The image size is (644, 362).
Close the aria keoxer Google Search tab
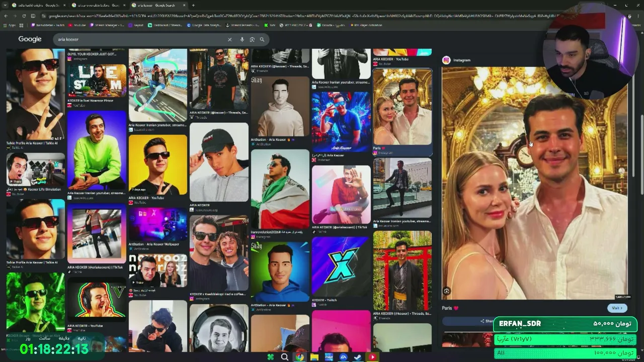(184, 5)
